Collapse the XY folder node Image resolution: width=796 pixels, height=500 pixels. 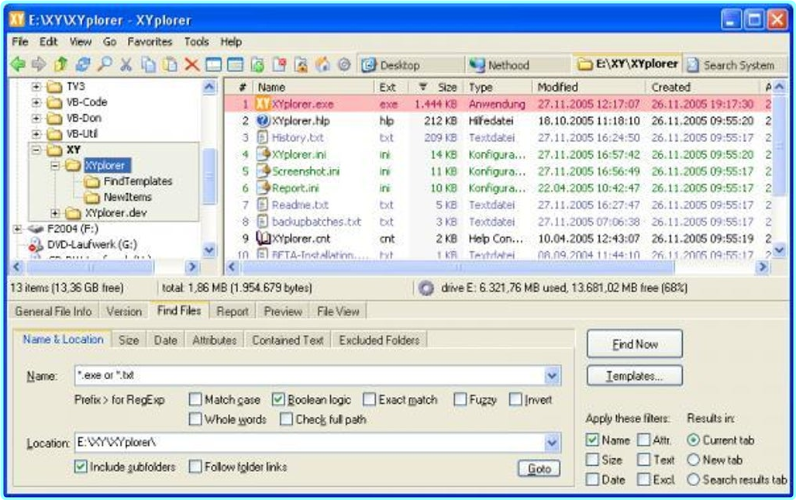tap(36, 150)
